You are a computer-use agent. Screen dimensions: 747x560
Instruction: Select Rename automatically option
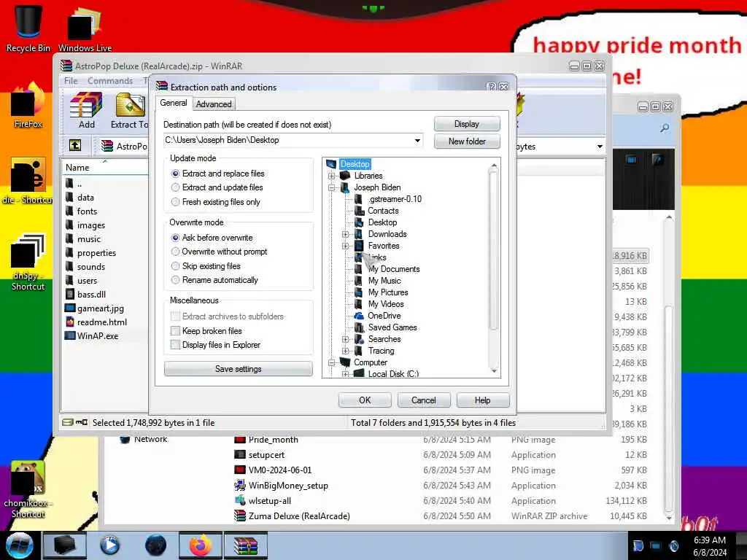pyautogui.click(x=175, y=280)
